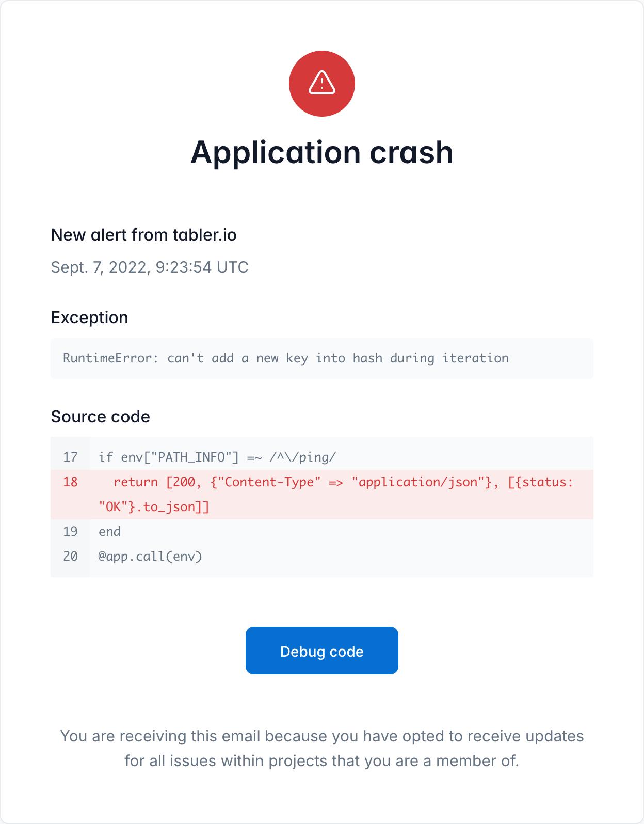Image resolution: width=644 pixels, height=824 pixels.
Task: Click the "You are receiving this email" footer line
Action: pos(321,736)
